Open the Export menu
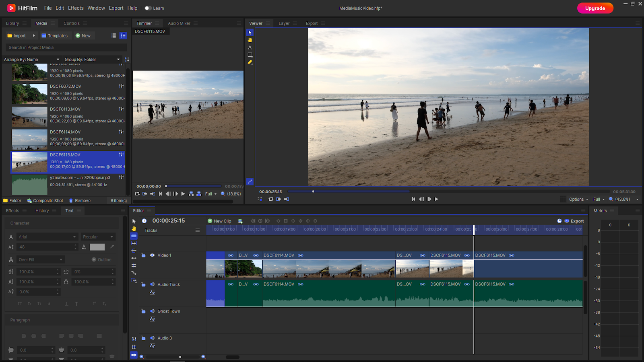 [x=116, y=8]
